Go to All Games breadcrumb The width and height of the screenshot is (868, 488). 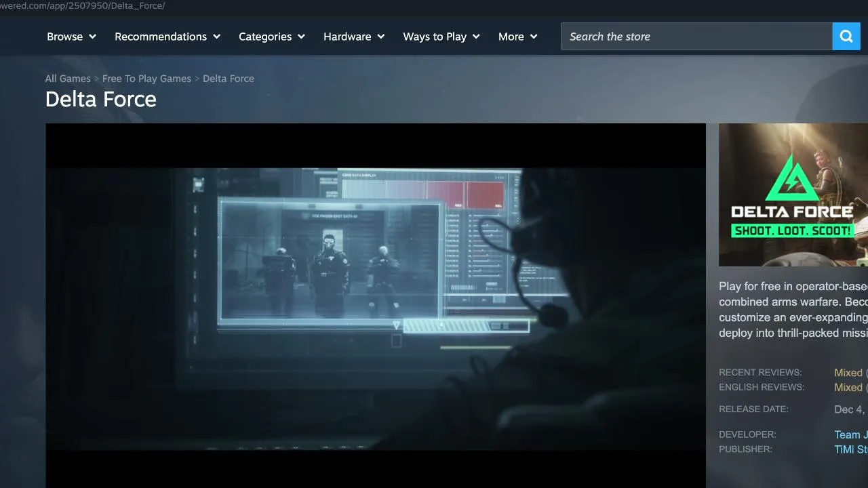tap(68, 79)
